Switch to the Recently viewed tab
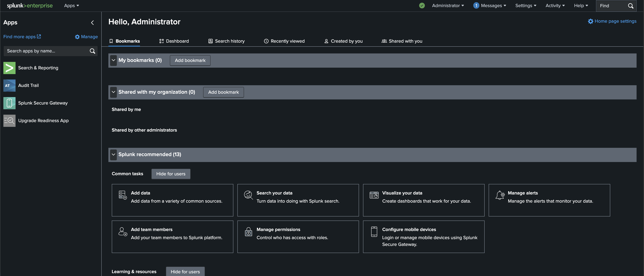This screenshot has width=644, height=276. coord(284,41)
